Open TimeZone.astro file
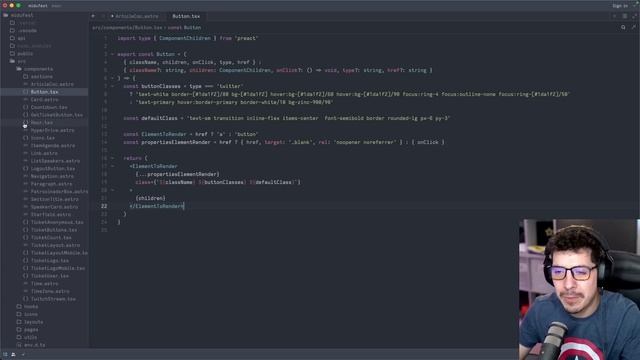Screen dimensions: 640x360 (50, 291)
